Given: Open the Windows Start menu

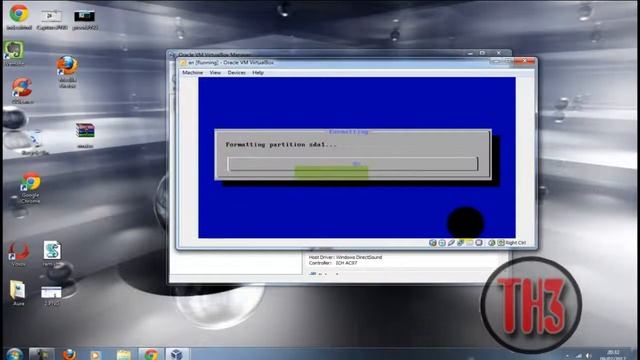Looking at the screenshot, I should (14, 354).
